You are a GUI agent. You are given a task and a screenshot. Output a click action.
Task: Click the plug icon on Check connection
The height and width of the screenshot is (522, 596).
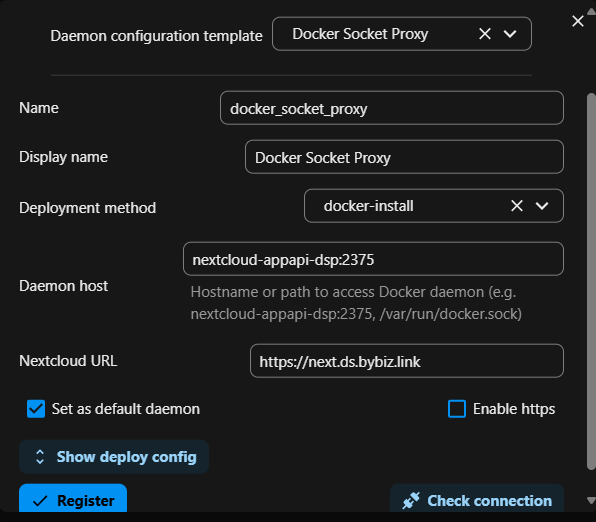pyautogui.click(x=411, y=500)
